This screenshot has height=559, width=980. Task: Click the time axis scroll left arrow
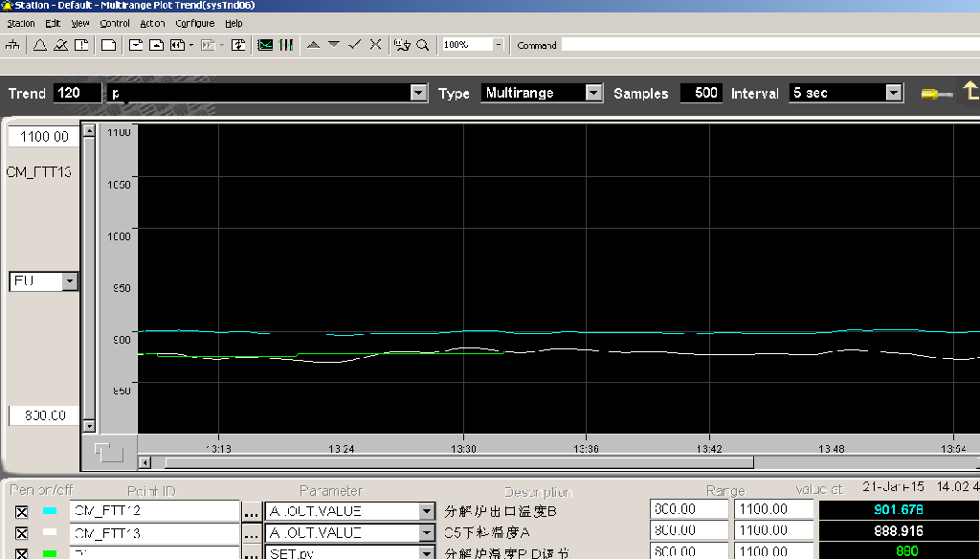click(x=145, y=462)
